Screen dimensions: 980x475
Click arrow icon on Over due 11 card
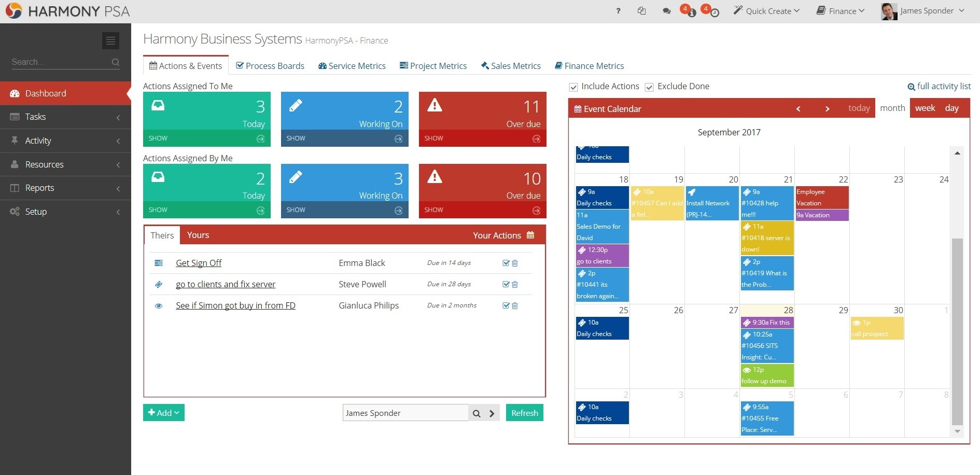point(536,139)
